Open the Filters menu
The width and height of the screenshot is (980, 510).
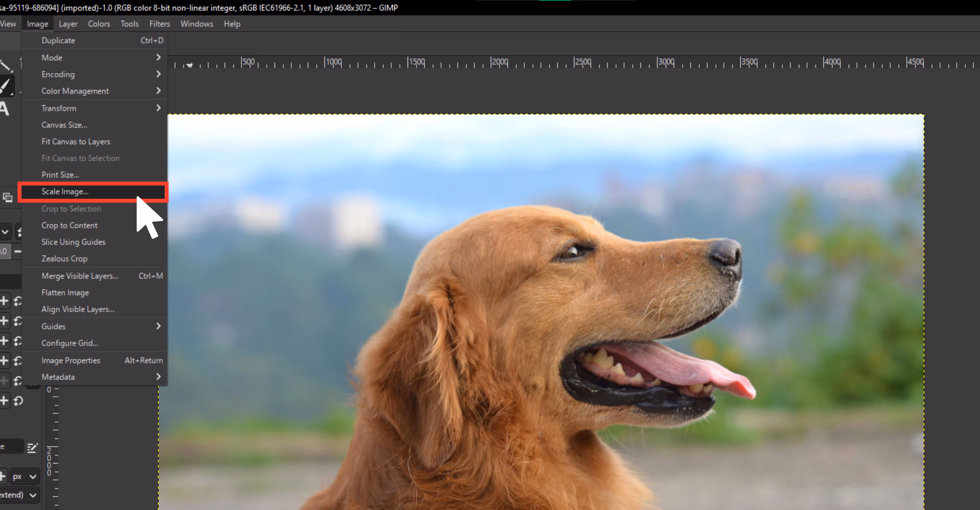[159, 24]
